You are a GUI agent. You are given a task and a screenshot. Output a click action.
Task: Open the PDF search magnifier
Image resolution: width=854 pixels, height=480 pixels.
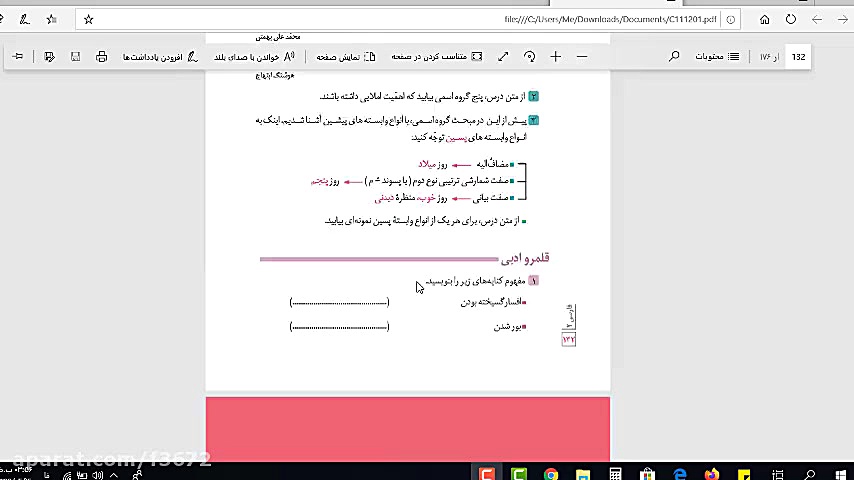point(674,57)
